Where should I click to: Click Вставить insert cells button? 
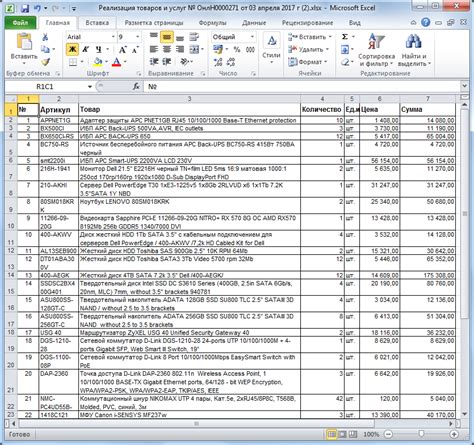coord(309,37)
